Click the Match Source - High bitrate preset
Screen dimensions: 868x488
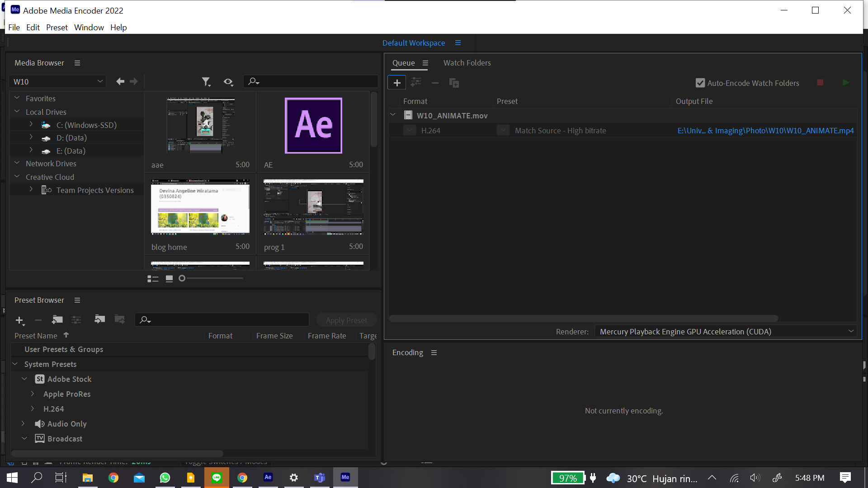point(561,131)
